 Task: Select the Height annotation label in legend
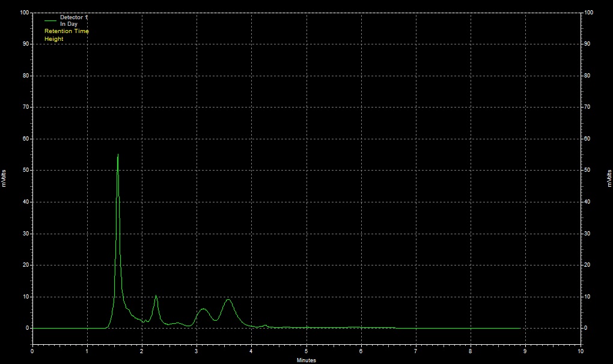tap(54, 39)
